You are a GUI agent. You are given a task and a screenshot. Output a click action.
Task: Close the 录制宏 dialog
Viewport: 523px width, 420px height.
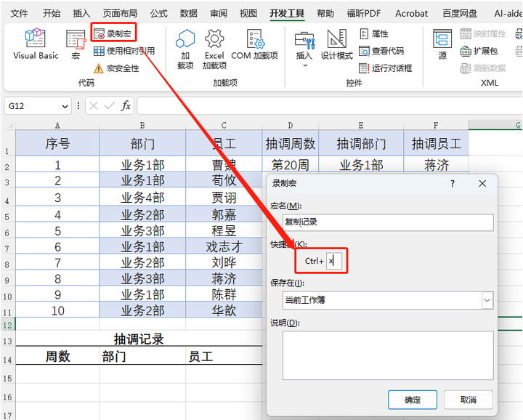pyautogui.click(x=482, y=184)
